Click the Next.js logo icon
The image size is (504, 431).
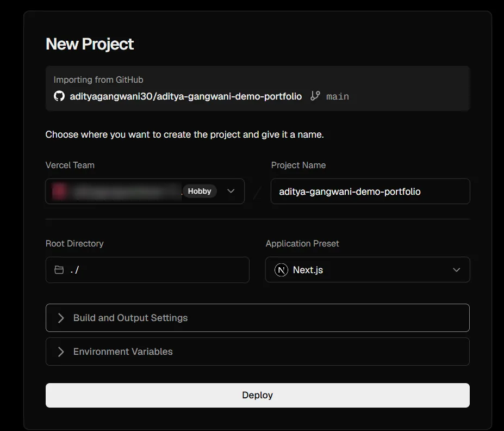(281, 270)
